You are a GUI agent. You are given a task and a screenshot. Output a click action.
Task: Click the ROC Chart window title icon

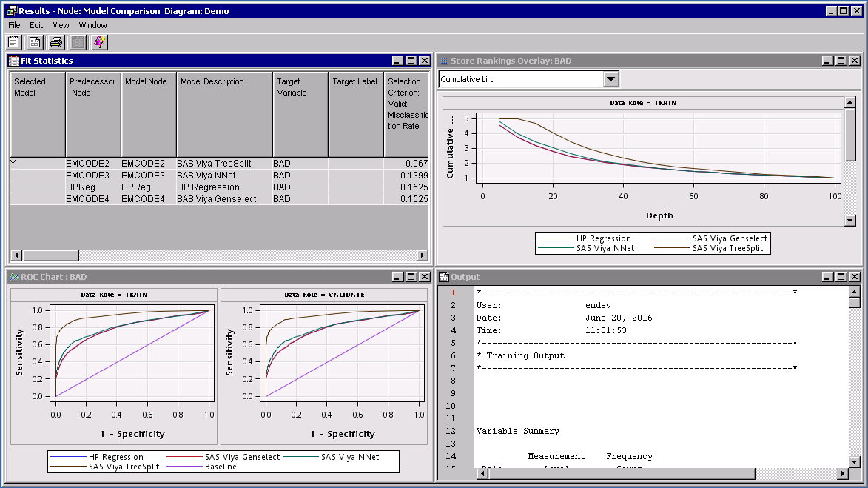[14, 277]
